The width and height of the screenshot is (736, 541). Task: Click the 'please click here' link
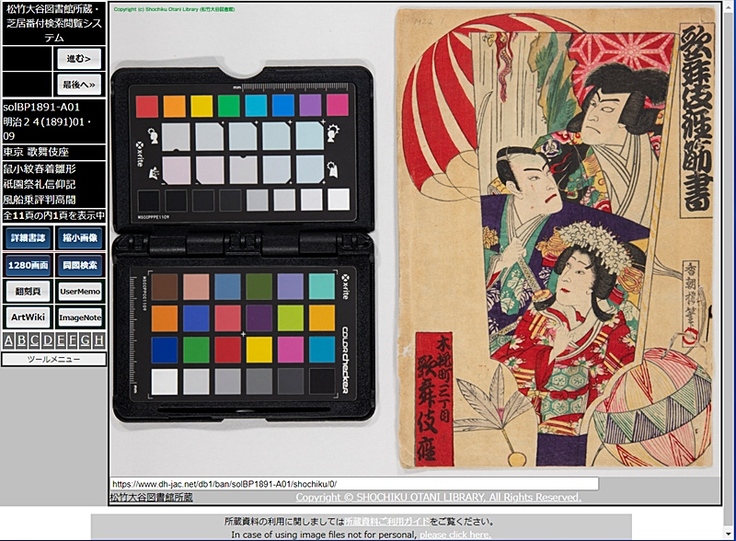point(455,535)
